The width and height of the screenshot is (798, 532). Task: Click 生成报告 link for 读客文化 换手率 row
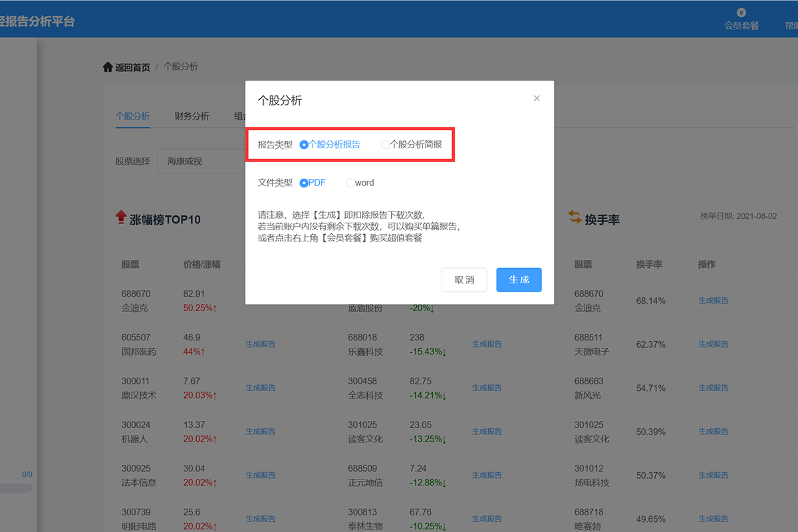(713, 432)
